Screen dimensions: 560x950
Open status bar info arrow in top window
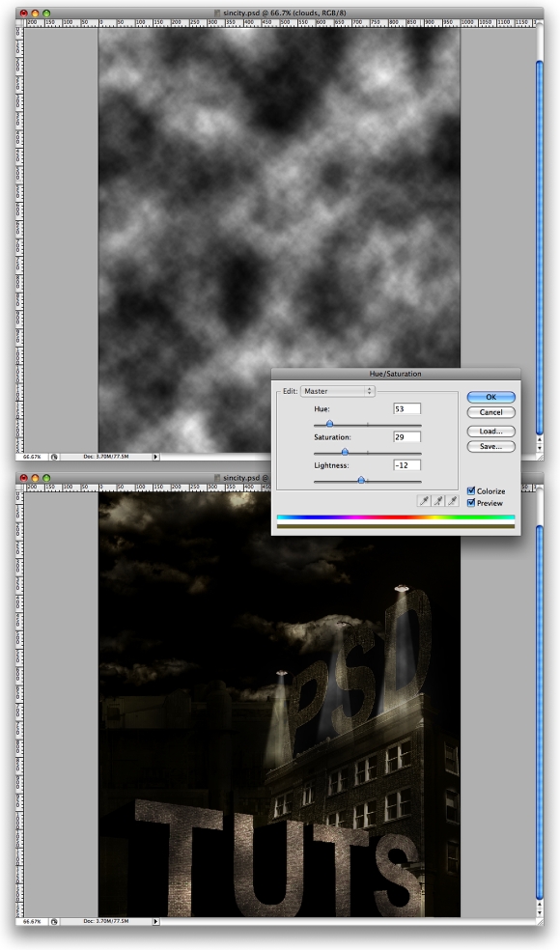click(x=155, y=457)
